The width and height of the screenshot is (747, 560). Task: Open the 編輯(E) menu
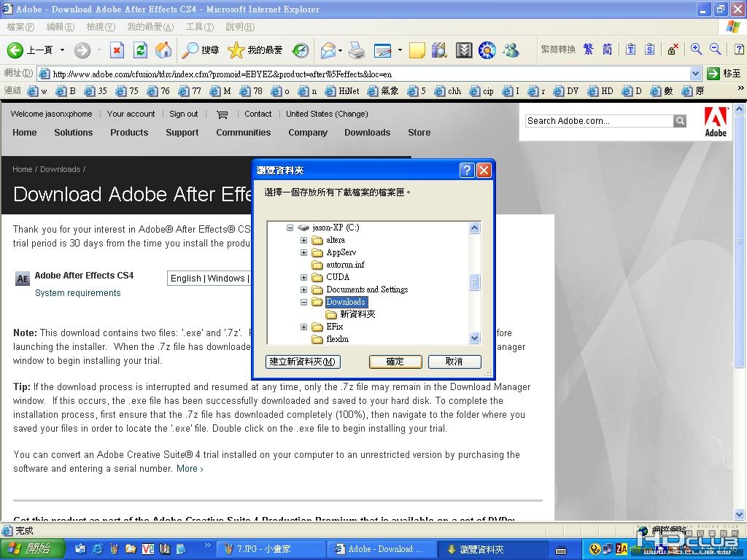tap(60, 27)
